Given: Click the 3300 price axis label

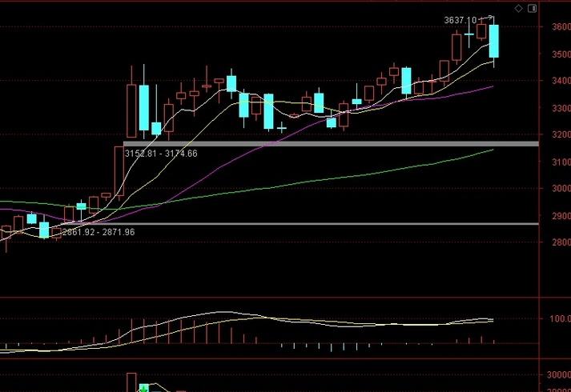Looking at the screenshot, I should coord(561,108).
